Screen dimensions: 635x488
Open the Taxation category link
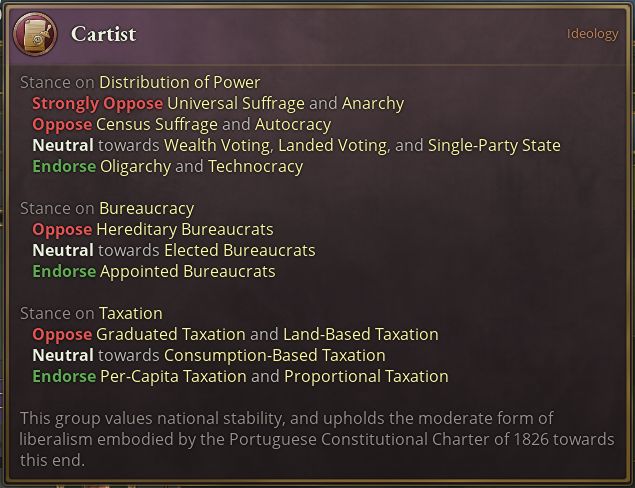click(x=130, y=313)
